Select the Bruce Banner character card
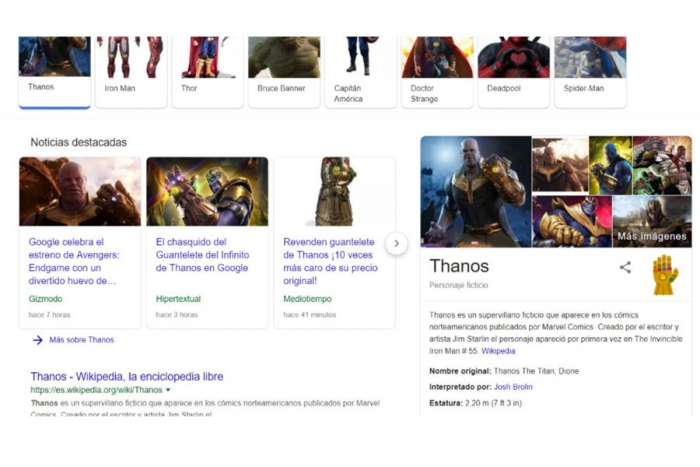 (284, 72)
